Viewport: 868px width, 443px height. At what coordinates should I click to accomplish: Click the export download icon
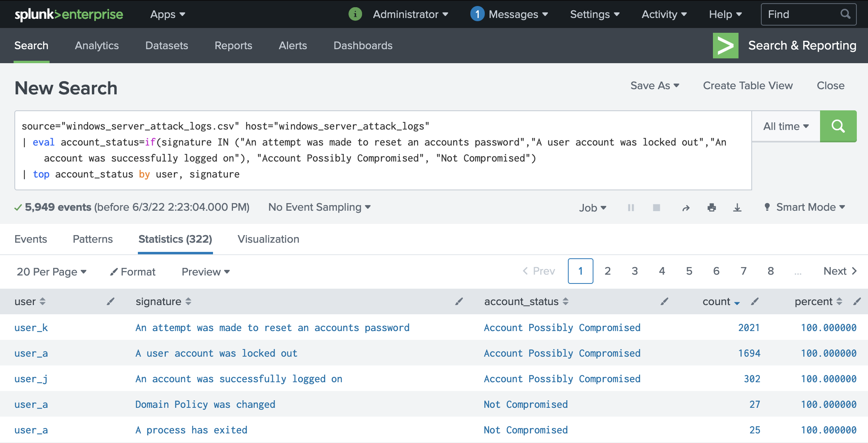737,208
